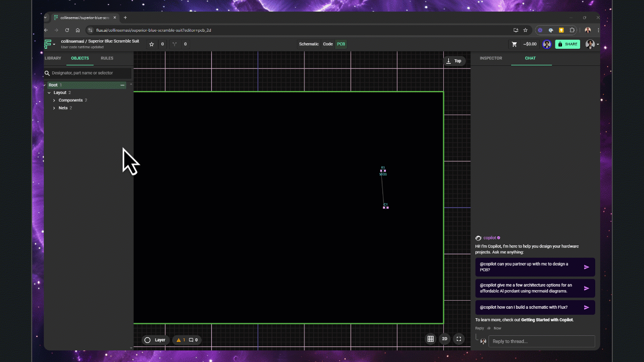This screenshot has width=644, height=362.
Task: Select the CHAT tab
Action: (530, 58)
